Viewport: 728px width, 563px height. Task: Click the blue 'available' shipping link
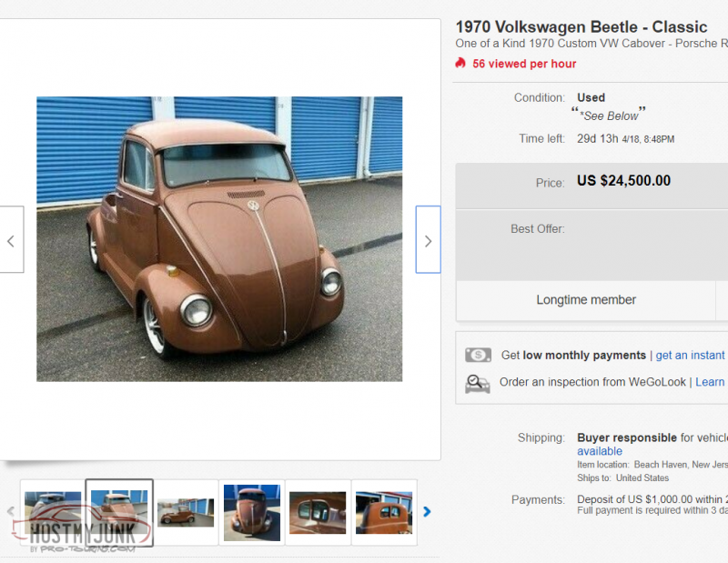600,451
